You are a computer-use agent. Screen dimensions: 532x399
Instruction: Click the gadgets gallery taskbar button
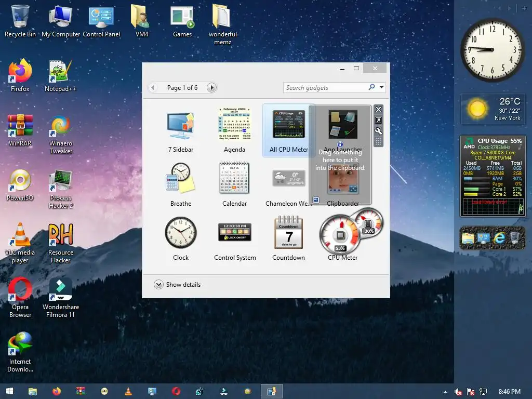click(x=271, y=391)
